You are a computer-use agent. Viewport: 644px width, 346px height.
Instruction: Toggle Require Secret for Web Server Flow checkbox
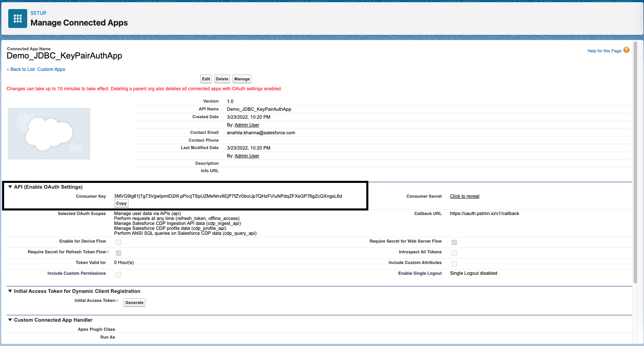[x=454, y=242]
